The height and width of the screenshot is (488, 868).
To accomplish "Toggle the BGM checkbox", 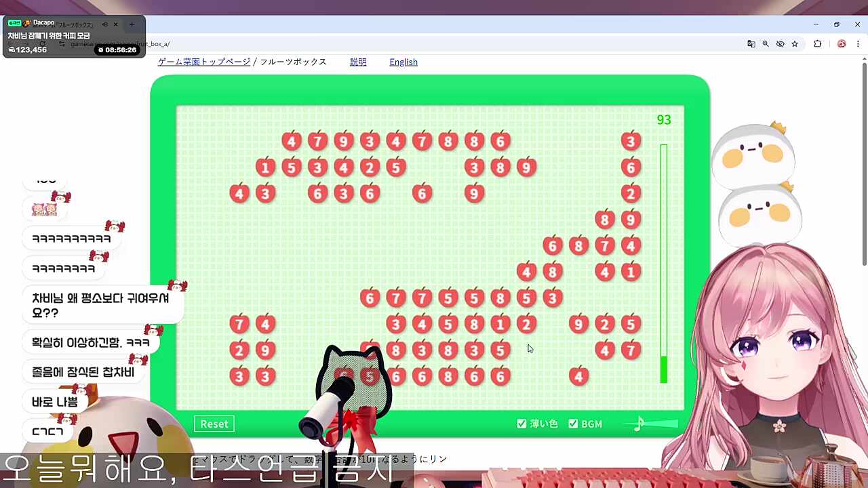I will 573,424.
